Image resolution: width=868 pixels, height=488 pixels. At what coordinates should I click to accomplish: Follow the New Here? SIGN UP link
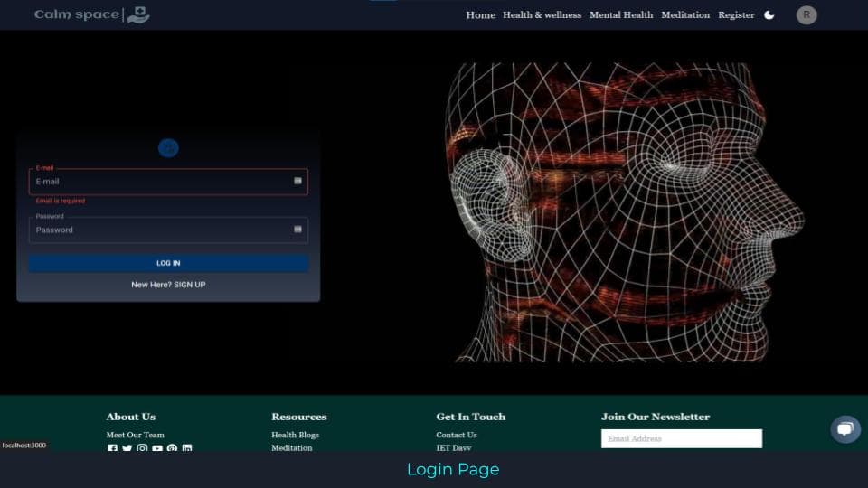click(x=168, y=285)
